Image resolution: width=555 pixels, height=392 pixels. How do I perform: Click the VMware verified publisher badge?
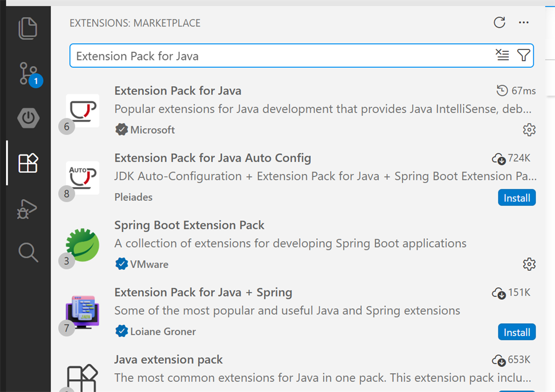pyautogui.click(x=122, y=264)
